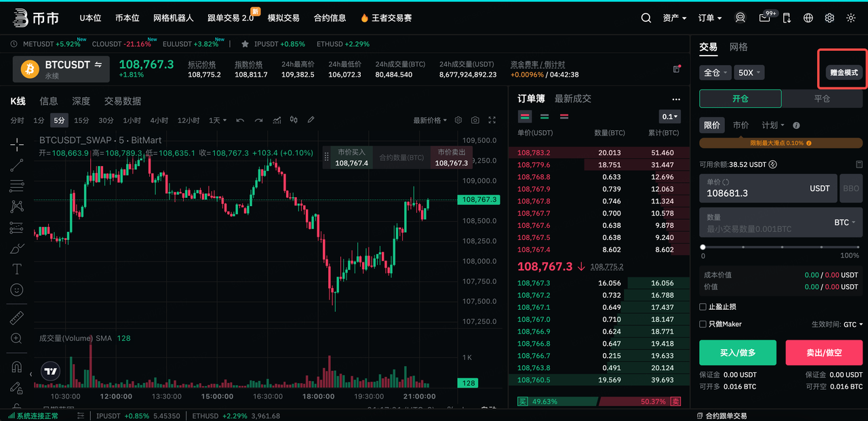Click the calculator icon in trade panel
Viewport: 868px width, 421px height.
pyautogui.click(x=859, y=165)
